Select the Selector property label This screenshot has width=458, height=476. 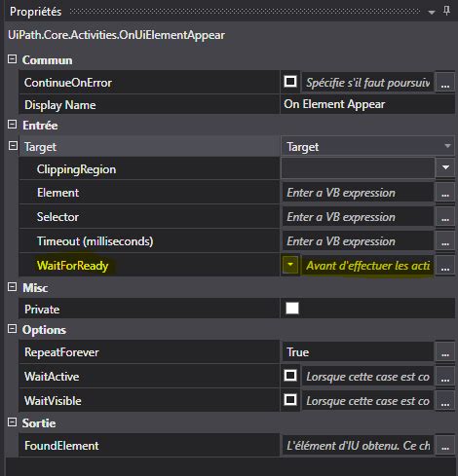click(57, 217)
